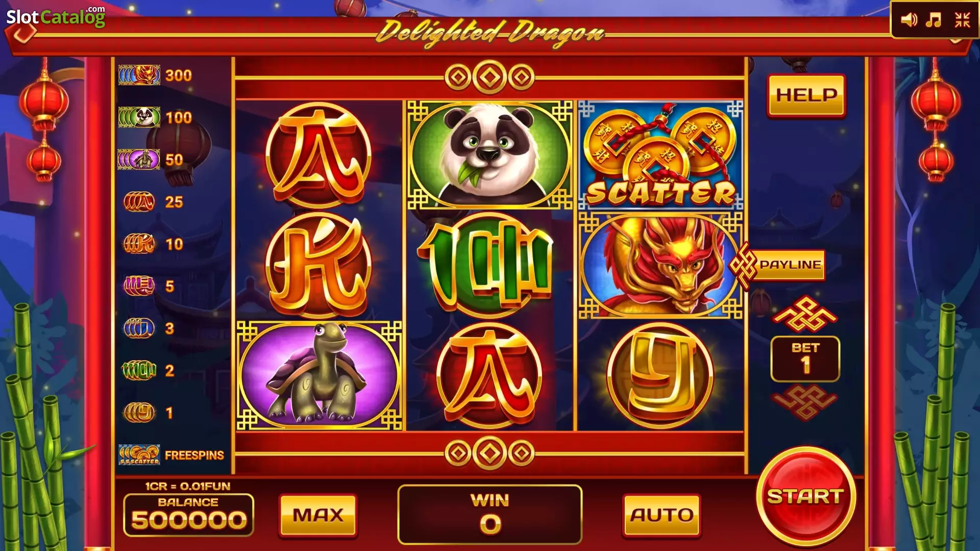Click the red dragon reel symbol

coord(660,265)
